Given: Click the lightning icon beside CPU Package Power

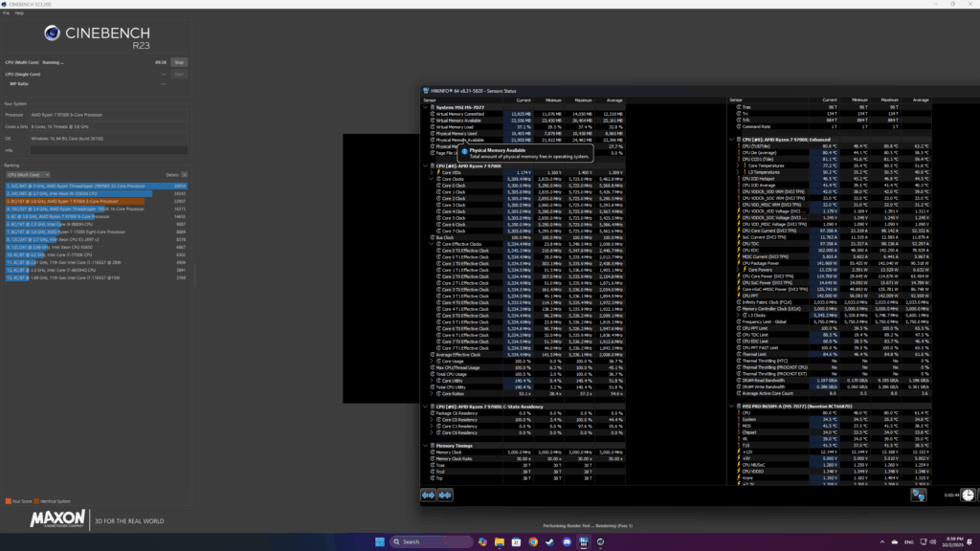Looking at the screenshot, I should point(739,264).
